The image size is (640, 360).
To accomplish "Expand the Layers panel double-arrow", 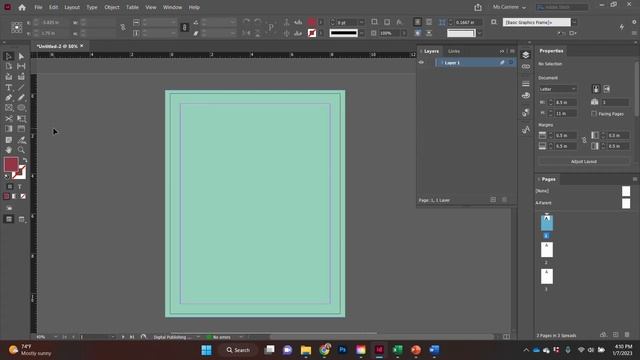I will point(502,51).
